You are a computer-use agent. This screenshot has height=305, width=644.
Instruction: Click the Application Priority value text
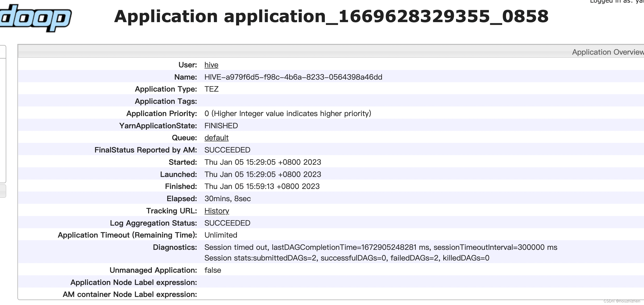288,113
